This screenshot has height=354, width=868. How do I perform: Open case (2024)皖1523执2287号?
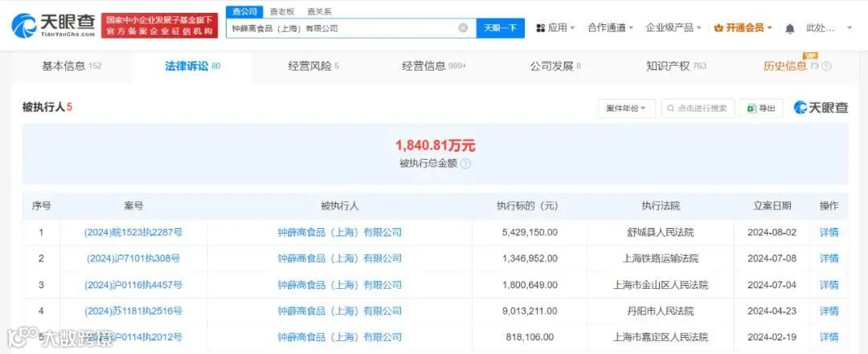click(x=133, y=233)
